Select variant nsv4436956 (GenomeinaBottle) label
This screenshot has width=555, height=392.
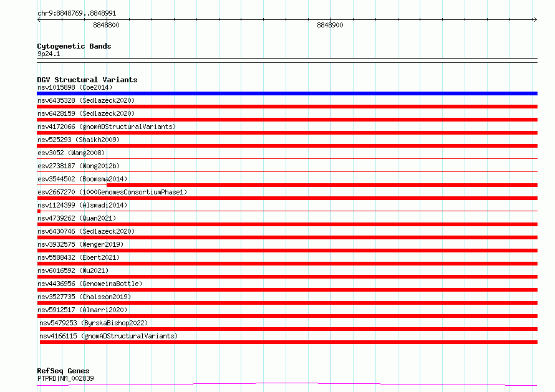point(90,284)
